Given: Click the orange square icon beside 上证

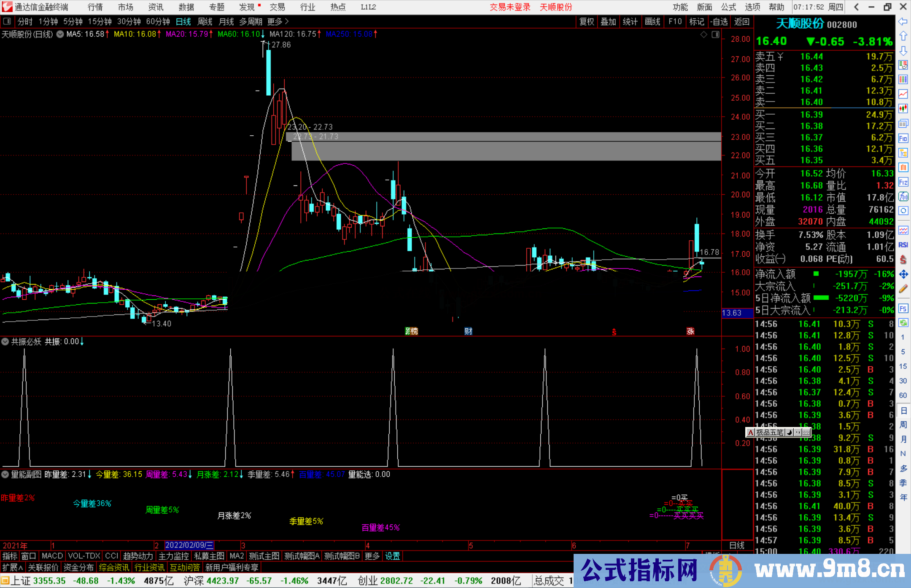Looking at the screenshot, I should tap(5, 581).
